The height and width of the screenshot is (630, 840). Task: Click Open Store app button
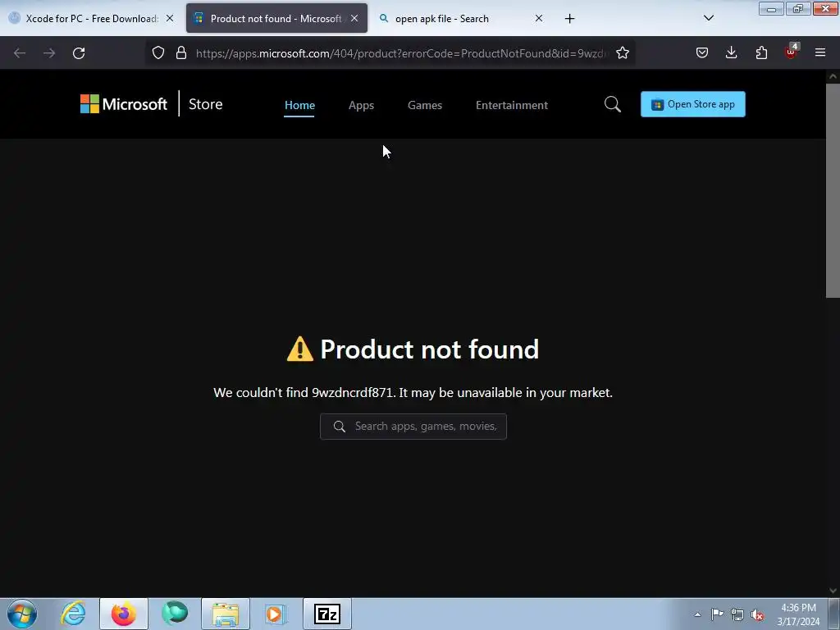(692, 104)
